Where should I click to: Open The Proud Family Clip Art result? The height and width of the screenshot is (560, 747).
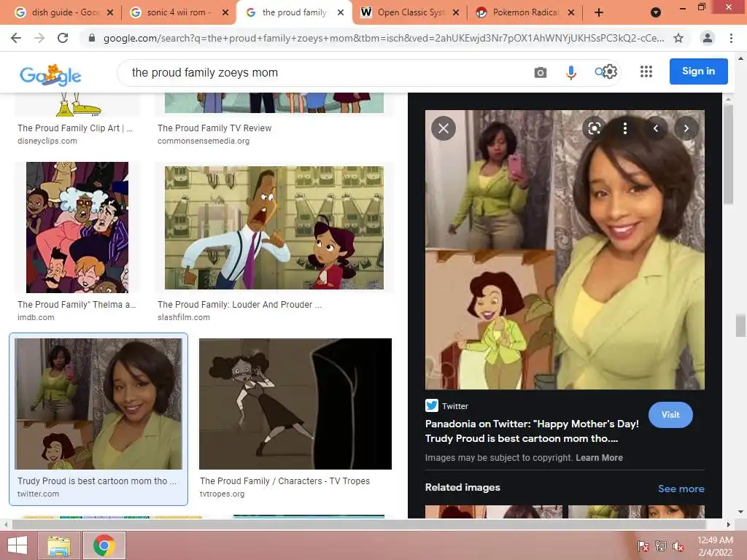click(x=75, y=128)
